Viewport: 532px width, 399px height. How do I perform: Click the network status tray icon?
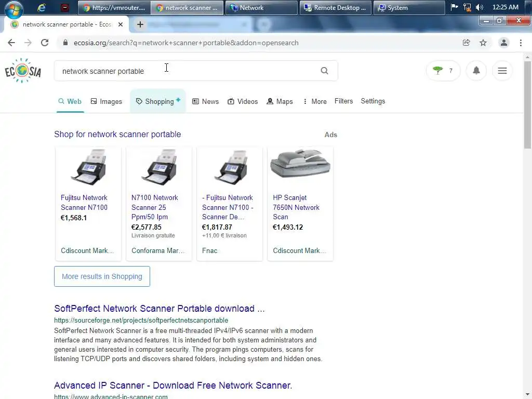[x=467, y=7]
